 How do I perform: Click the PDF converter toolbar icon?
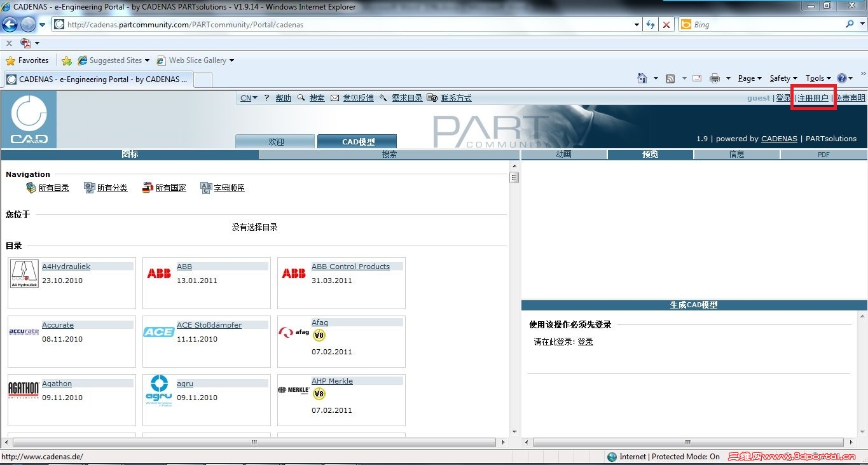point(25,43)
